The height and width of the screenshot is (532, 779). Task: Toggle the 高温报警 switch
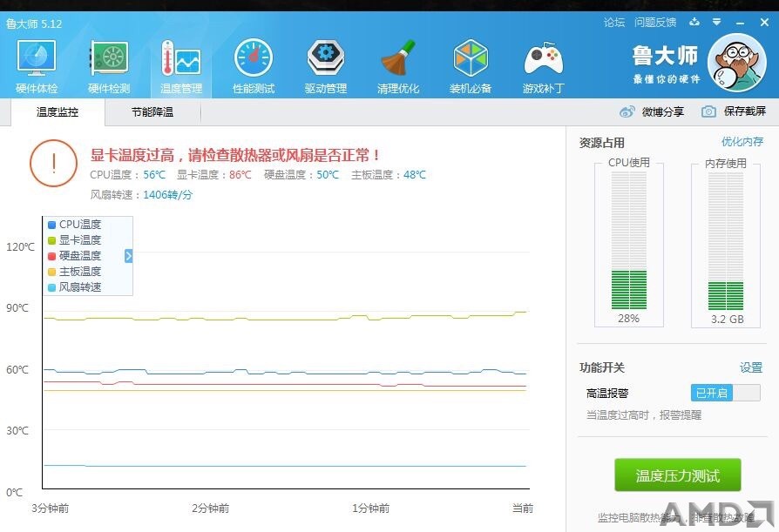coord(725,393)
